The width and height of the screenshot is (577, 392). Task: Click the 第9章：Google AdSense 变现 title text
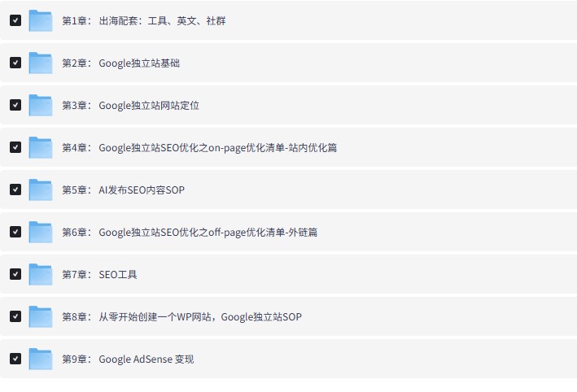coord(128,359)
